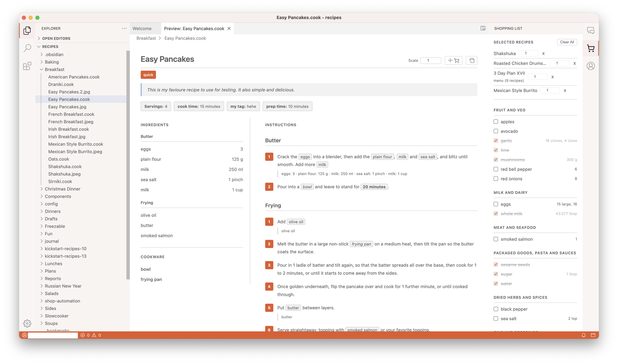Click the Clear All button in Selected Recipes
This screenshot has width=618, height=364.
click(567, 42)
